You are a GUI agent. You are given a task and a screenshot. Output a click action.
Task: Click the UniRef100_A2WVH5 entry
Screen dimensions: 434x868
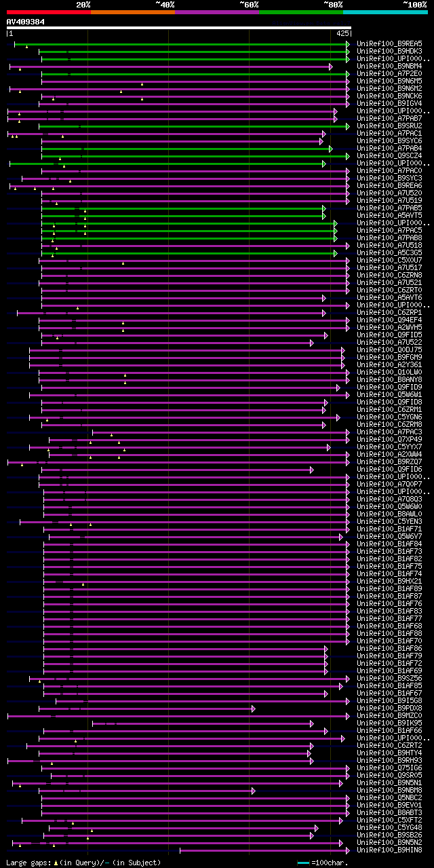pyautogui.click(x=389, y=327)
